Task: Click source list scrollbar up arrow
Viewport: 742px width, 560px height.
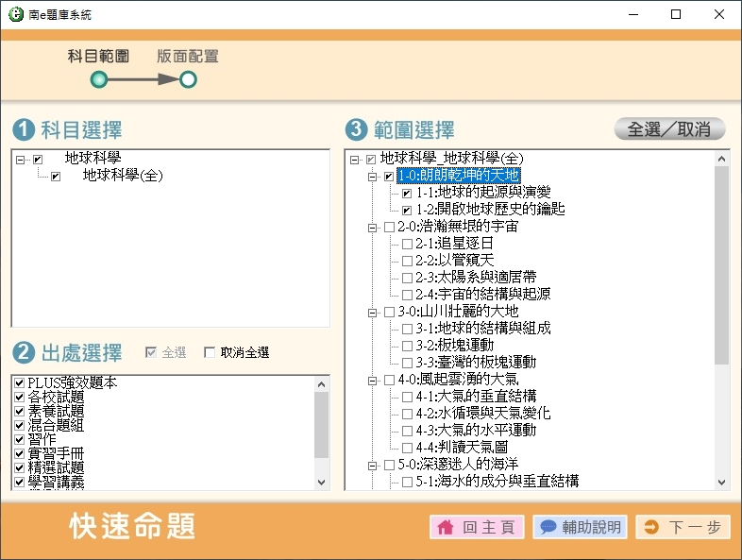Action: [x=322, y=384]
